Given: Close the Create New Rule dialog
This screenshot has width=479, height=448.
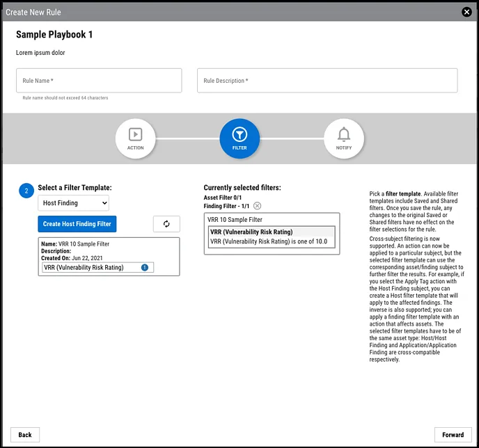Looking at the screenshot, I should click(x=466, y=12).
